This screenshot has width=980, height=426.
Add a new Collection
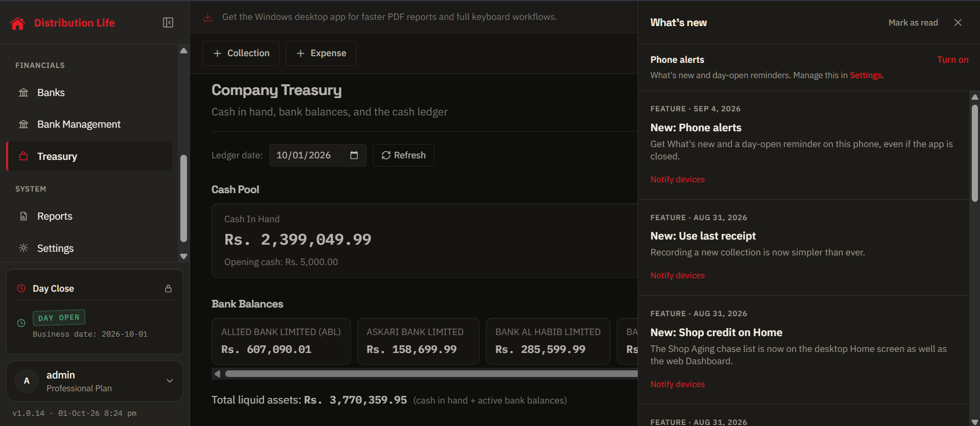point(241,53)
